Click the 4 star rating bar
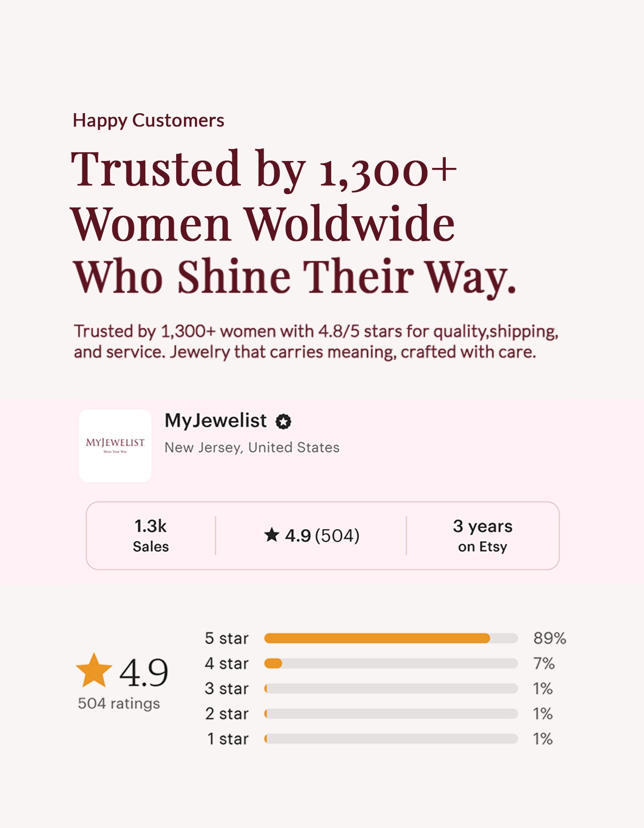This screenshot has height=828, width=644. 391,663
